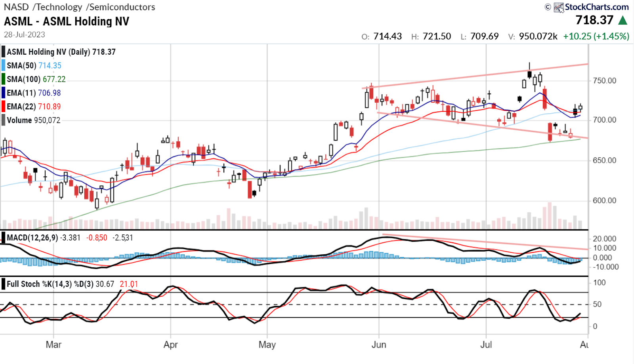Click the "750.00" price axis label
Image resolution: width=634 pixels, height=364 pixels.
tap(605, 81)
